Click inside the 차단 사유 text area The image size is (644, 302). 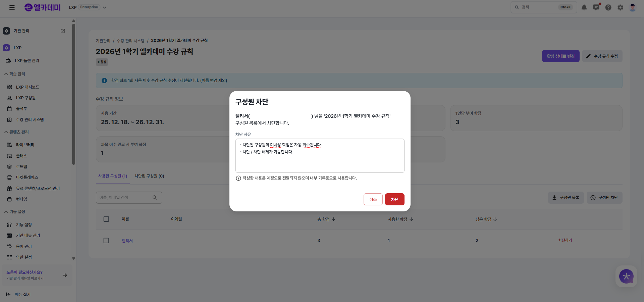[320, 156]
